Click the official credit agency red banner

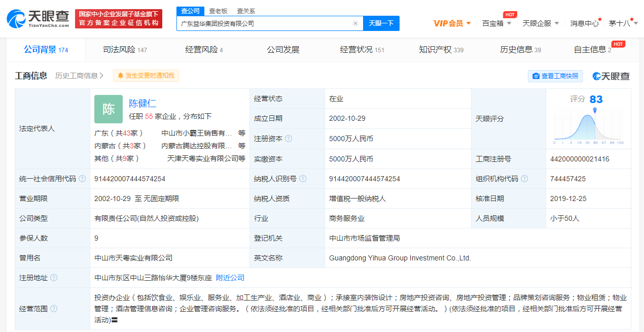[x=119, y=19]
